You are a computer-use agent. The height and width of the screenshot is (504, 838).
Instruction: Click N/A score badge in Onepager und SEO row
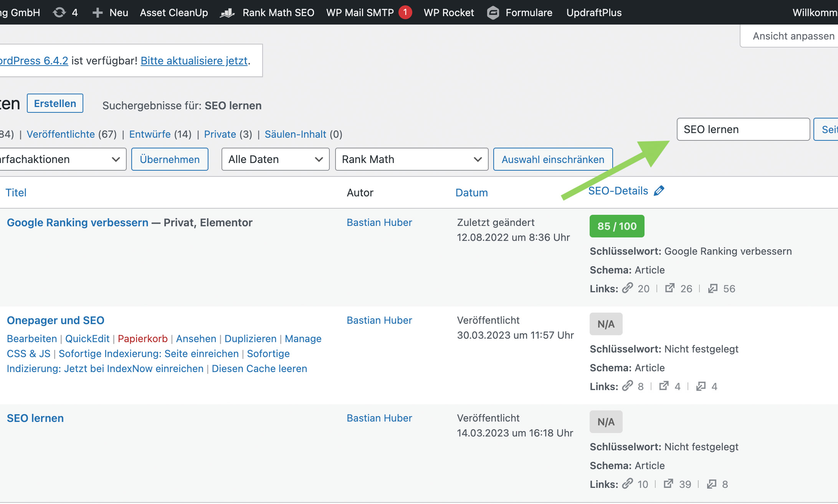(606, 324)
